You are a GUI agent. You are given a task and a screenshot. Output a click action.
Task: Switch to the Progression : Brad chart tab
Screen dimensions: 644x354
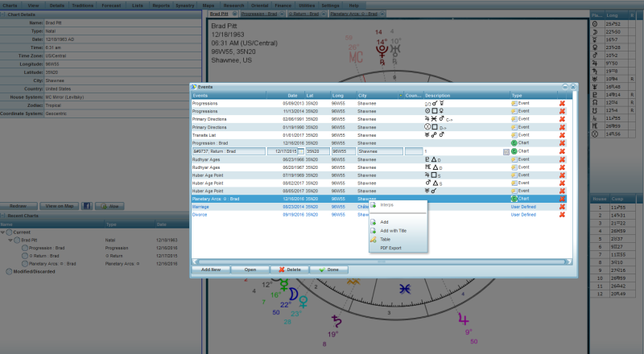pyautogui.click(x=260, y=14)
